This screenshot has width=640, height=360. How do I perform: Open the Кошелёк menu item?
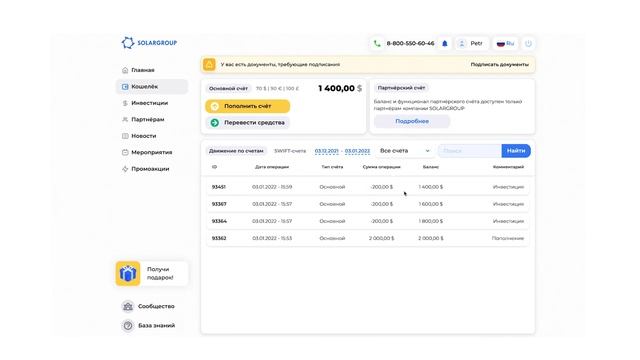[x=152, y=87]
